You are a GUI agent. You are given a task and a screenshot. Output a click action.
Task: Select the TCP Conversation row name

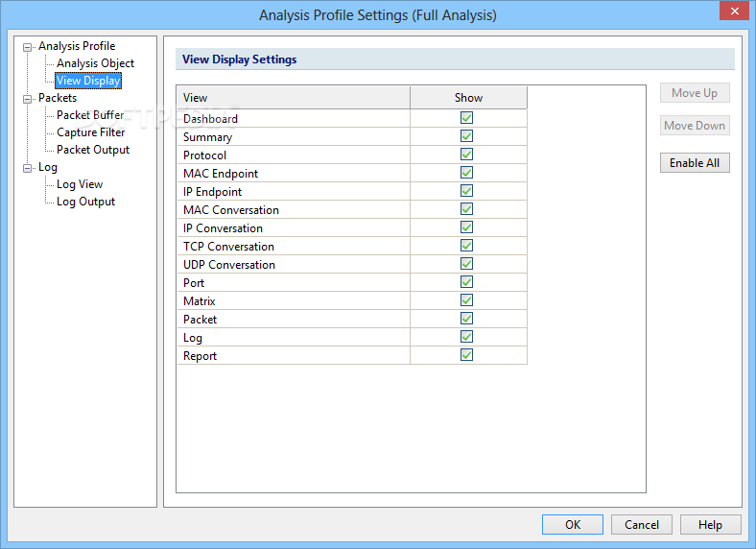[x=228, y=247]
